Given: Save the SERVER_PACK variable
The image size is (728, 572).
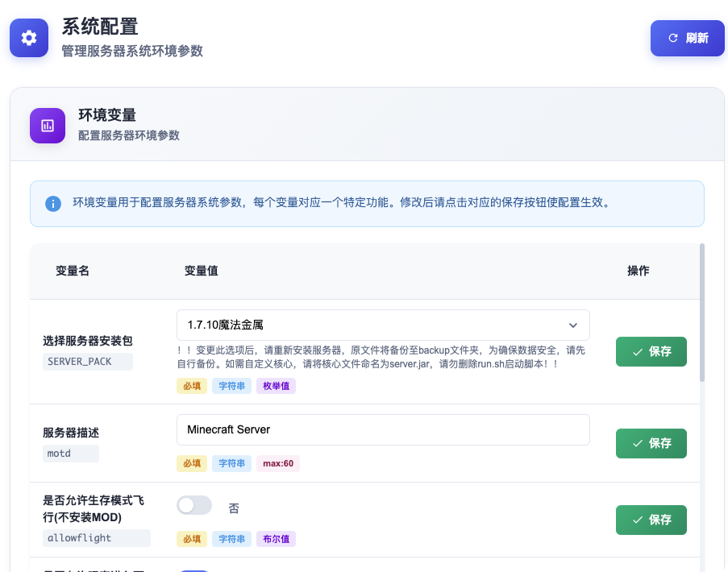Looking at the screenshot, I should click(651, 351).
